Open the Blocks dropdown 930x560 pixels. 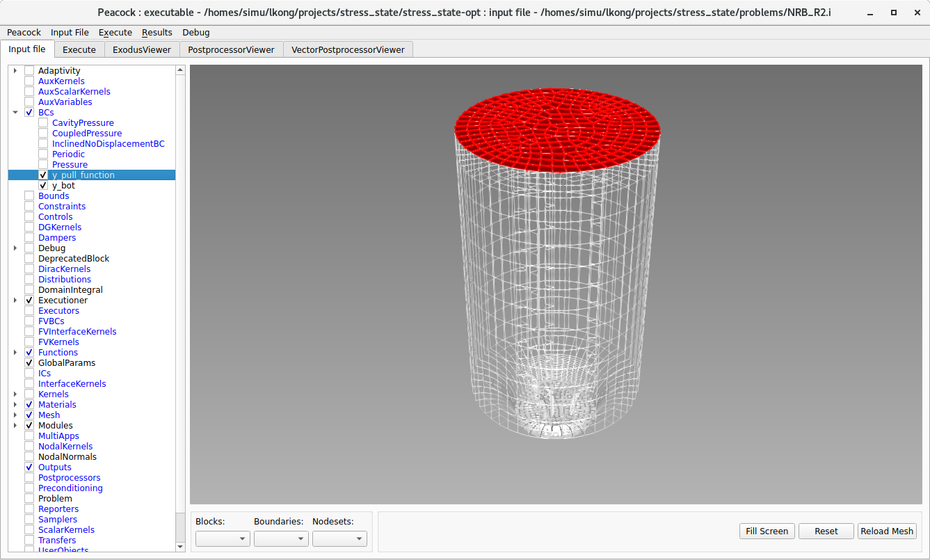coord(223,538)
